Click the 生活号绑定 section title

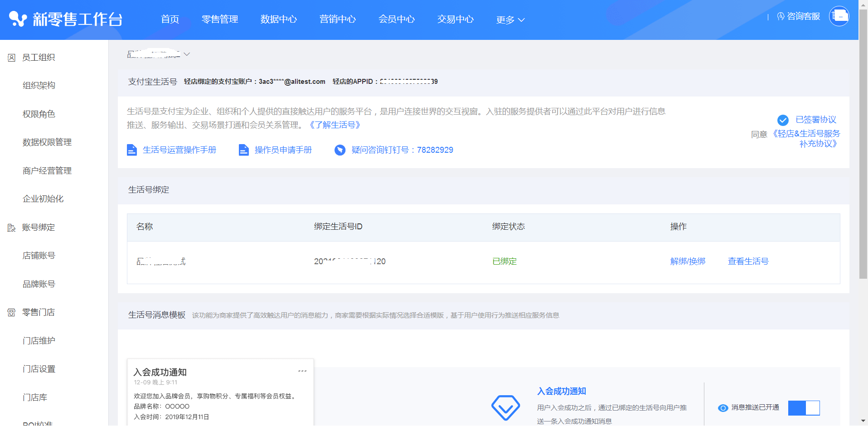[x=149, y=190]
